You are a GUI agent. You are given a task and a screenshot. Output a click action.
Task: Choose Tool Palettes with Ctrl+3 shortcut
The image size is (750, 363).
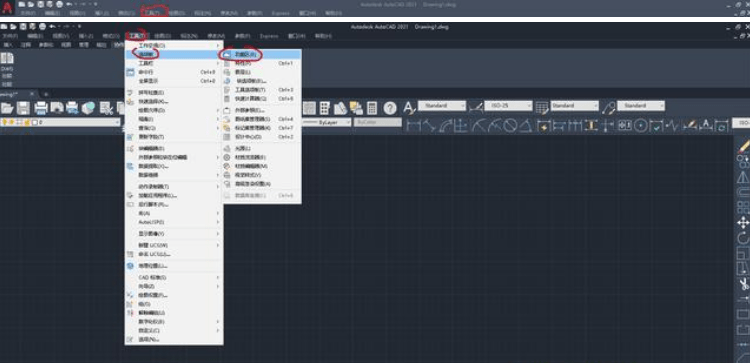(262, 89)
